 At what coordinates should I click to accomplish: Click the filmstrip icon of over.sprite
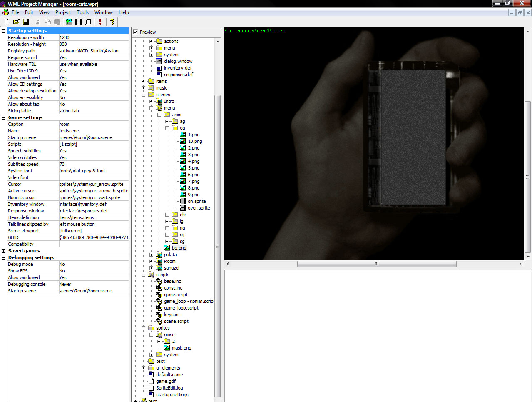click(x=183, y=208)
